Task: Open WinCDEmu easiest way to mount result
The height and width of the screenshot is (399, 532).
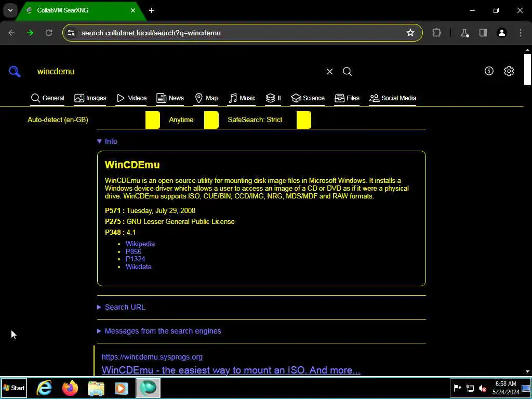Action: 231,370
